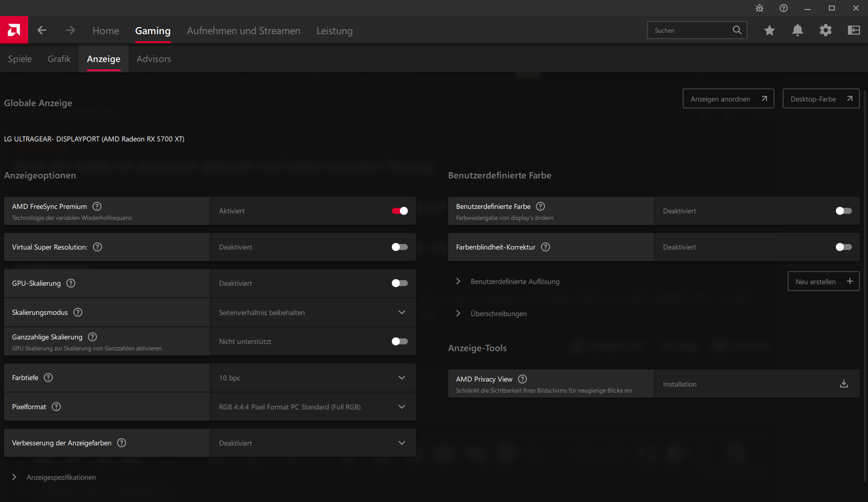Click into the Suchen search field
868x502 pixels.
tap(697, 30)
